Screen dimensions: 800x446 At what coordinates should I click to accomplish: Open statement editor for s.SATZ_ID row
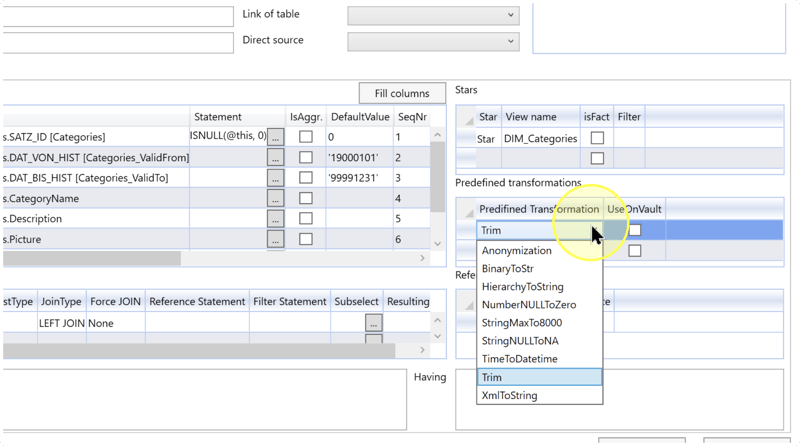point(276,137)
